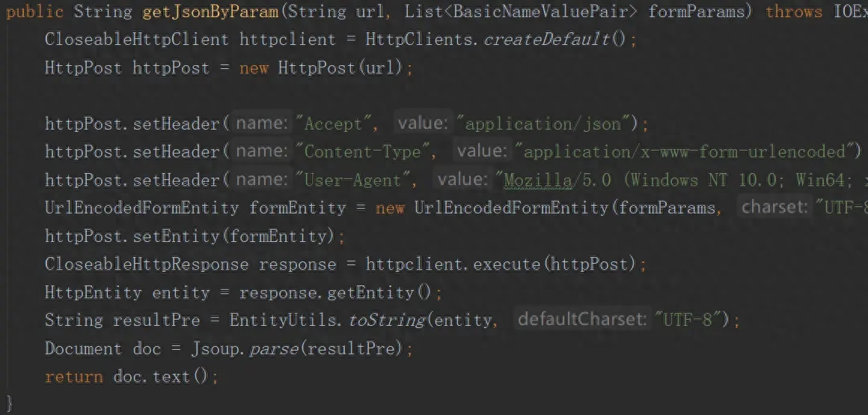This screenshot has height=415, width=868.
Task: Click the formParams parameter in method signature
Action: [697, 12]
